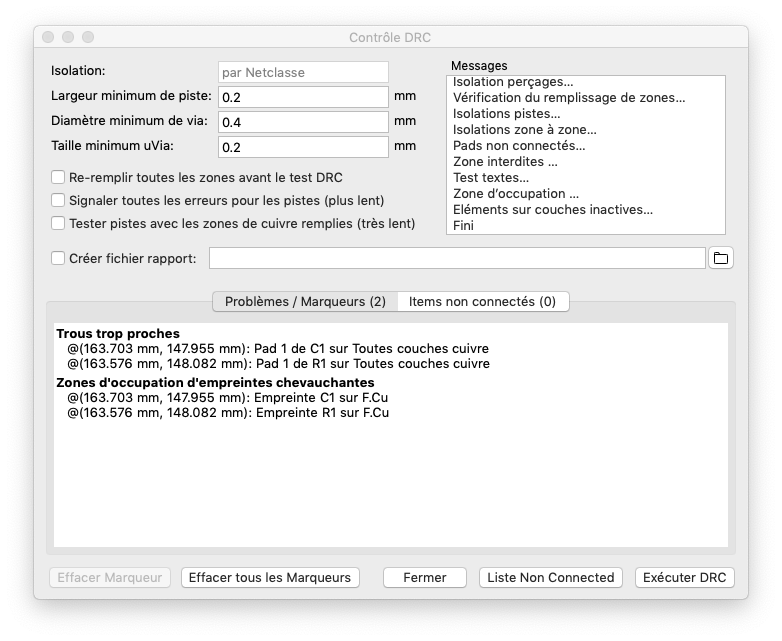Click the 'Taille minimum uVia' input

[x=303, y=147]
